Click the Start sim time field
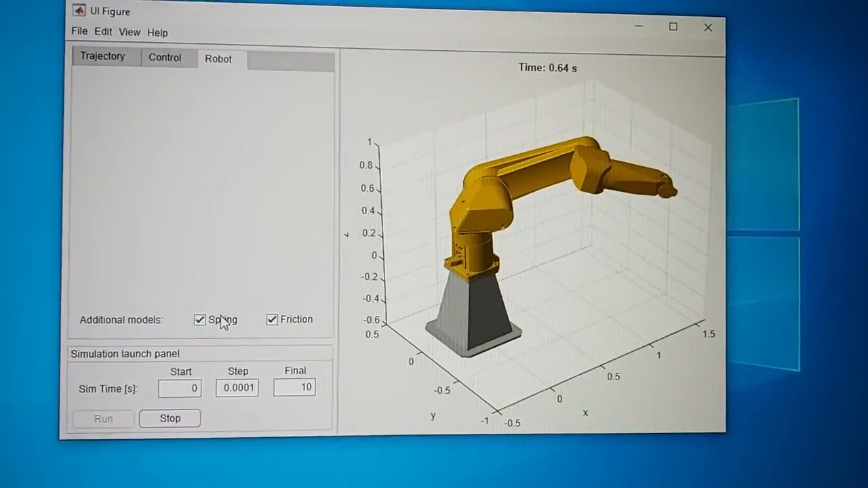Image resolution: width=868 pixels, height=488 pixels. [x=180, y=388]
